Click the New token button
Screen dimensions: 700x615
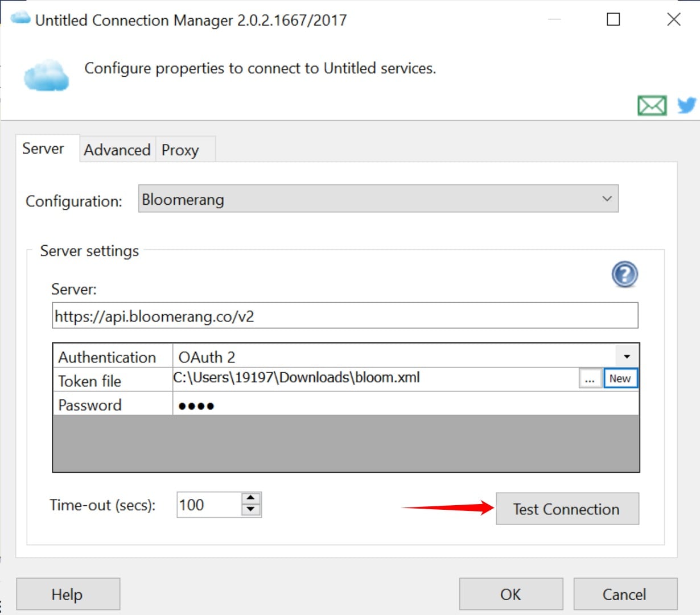620,379
